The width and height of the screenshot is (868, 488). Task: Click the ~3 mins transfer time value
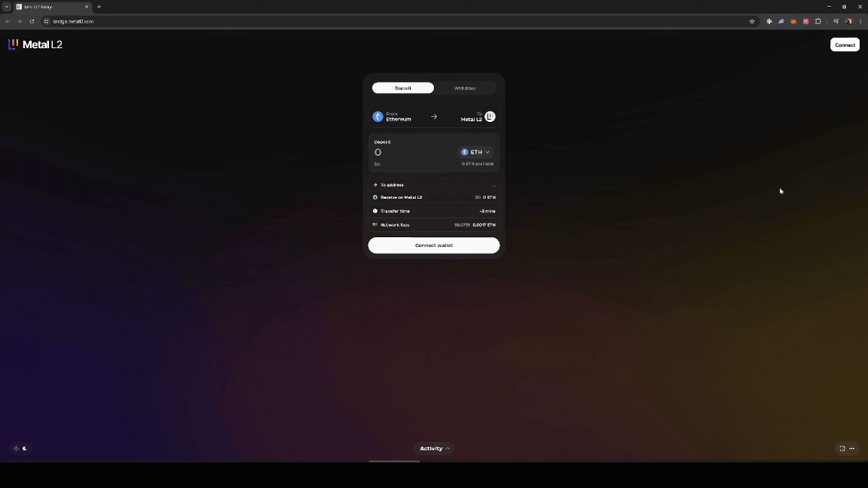pyautogui.click(x=487, y=212)
